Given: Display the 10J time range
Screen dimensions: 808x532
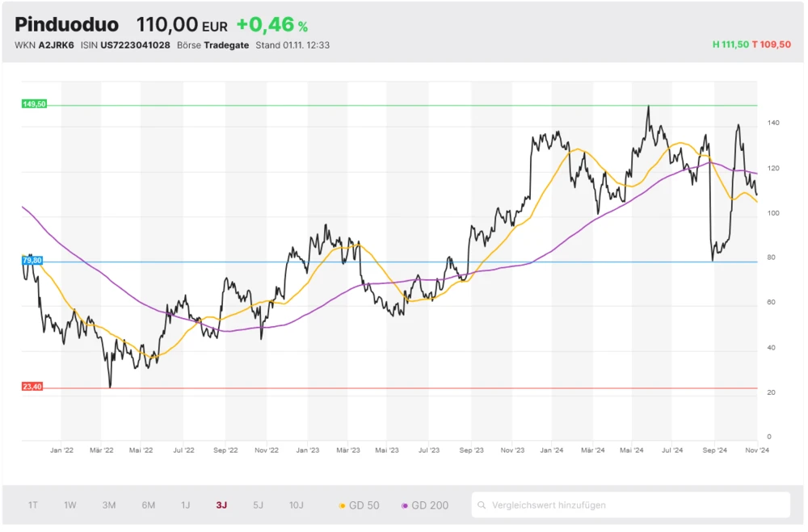Looking at the screenshot, I should 297,505.
